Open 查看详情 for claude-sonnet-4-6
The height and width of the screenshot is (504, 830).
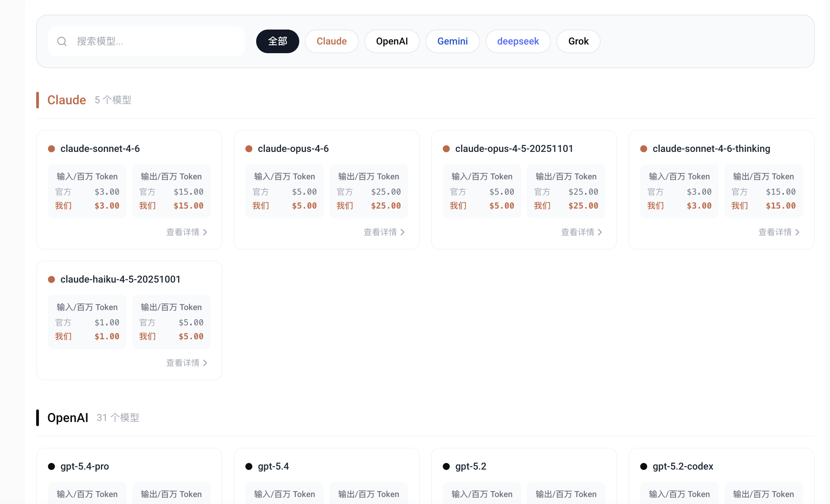click(x=187, y=232)
